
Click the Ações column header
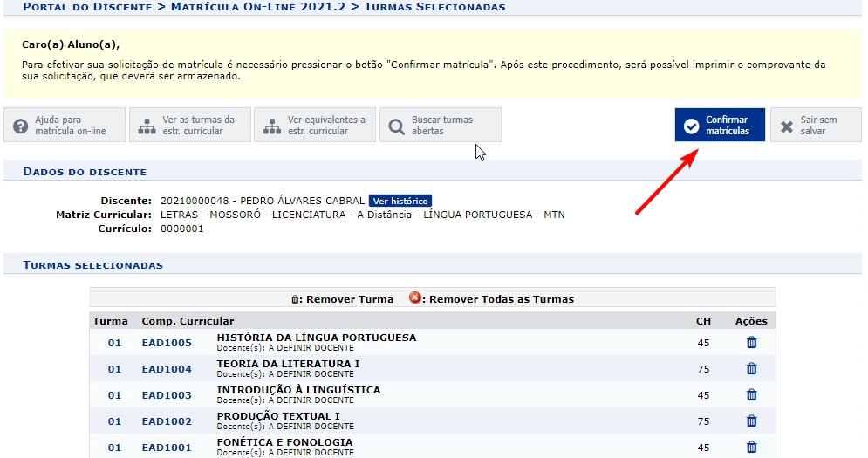tap(751, 321)
